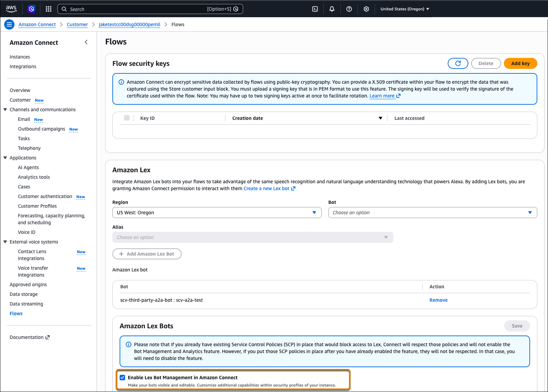Remove the scv-third-party-a2a-bot entry
The height and width of the screenshot is (392, 548).
438,300
